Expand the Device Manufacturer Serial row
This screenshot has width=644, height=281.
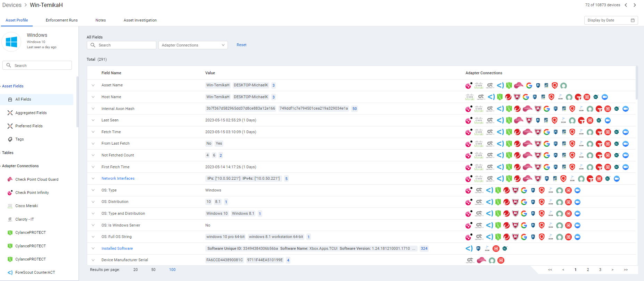pyautogui.click(x=93, y=260)
